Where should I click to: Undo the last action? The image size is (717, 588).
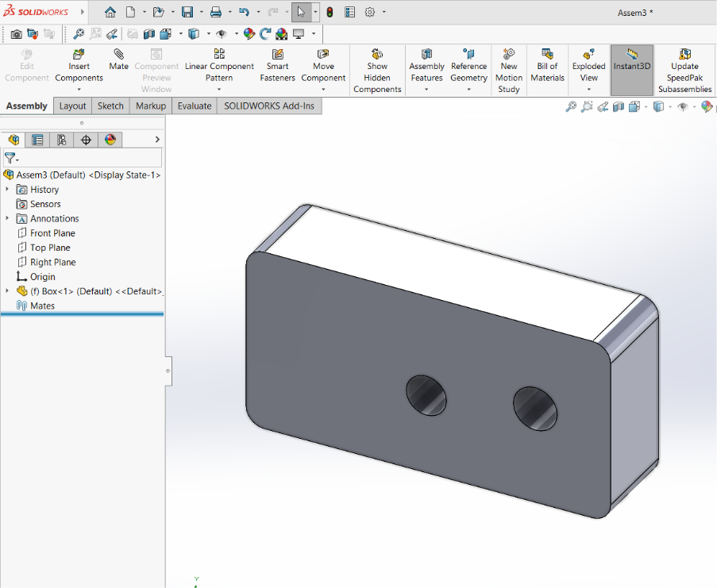(x=245, y=13)
